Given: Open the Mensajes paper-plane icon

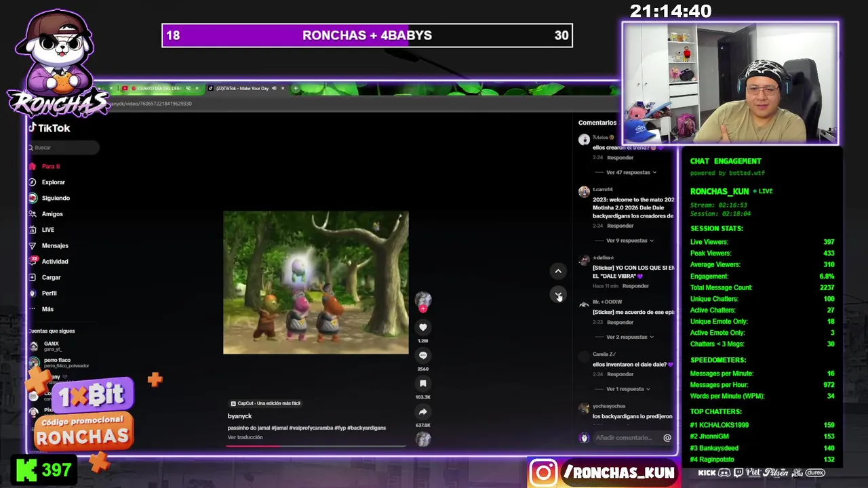Looking at the screenshot, I should pos(32,245).
